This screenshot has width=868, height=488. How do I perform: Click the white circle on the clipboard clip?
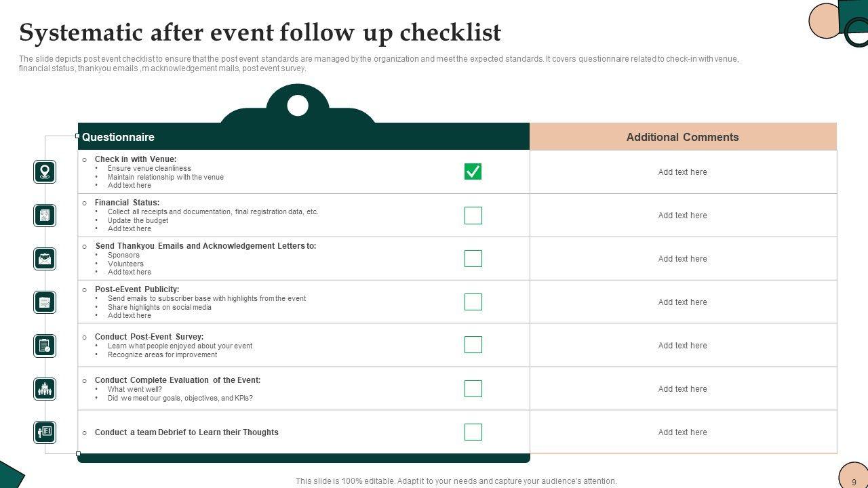298,106
